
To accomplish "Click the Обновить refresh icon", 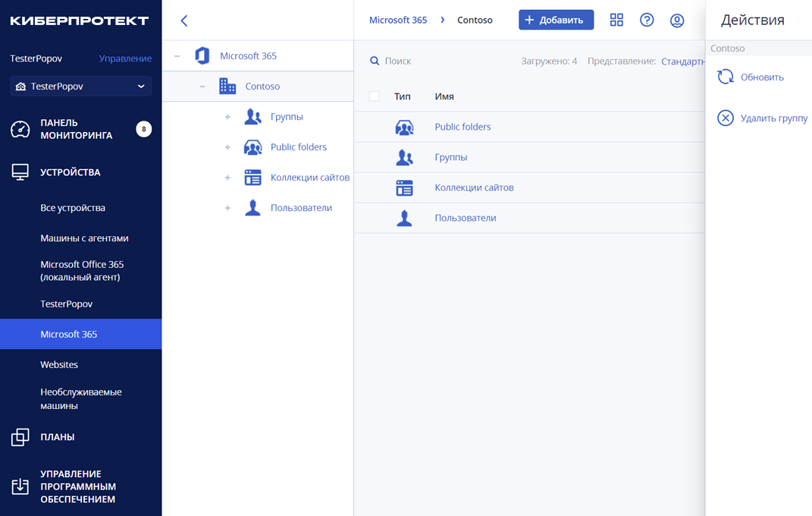I will tap(726, 77).
